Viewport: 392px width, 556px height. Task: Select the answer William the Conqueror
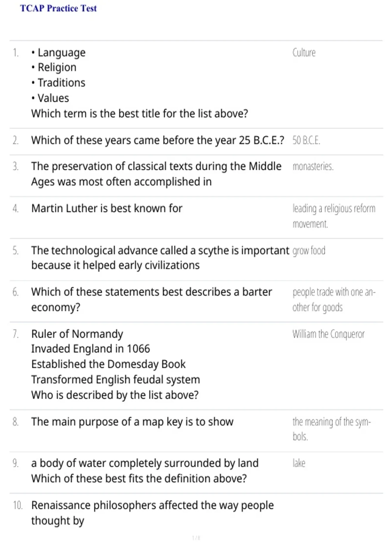pos(328,334)
